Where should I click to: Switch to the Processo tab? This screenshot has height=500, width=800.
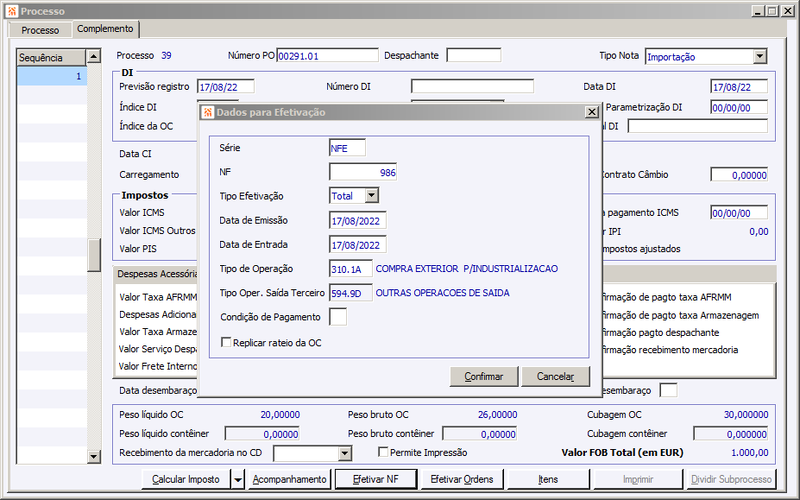point(40,30)
